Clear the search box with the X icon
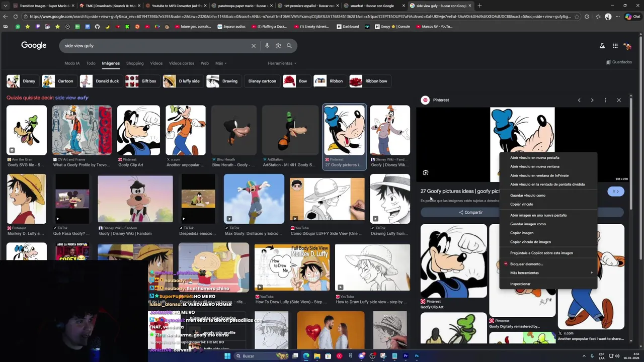This screenshot has height=362, width=644. 254,46
